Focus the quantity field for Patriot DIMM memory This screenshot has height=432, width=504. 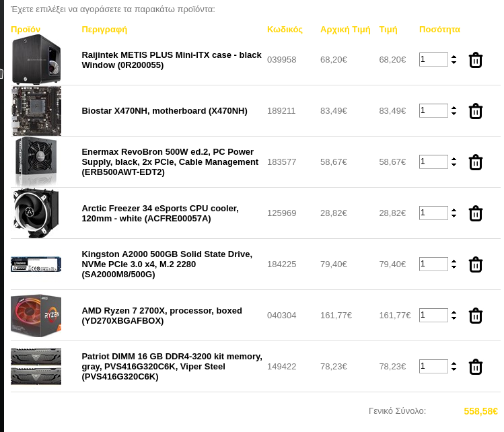[433, 366]
